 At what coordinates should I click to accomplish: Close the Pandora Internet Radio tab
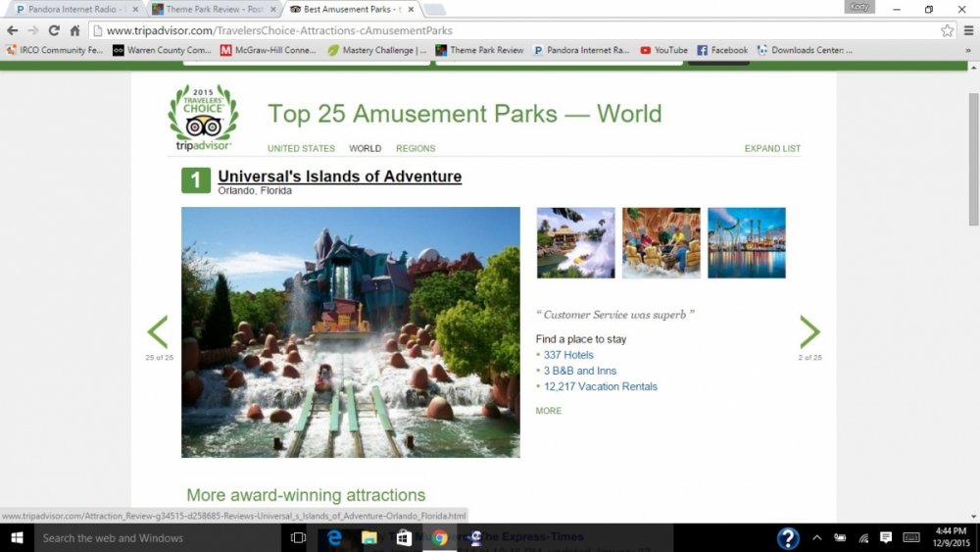[x=135, y=10]
